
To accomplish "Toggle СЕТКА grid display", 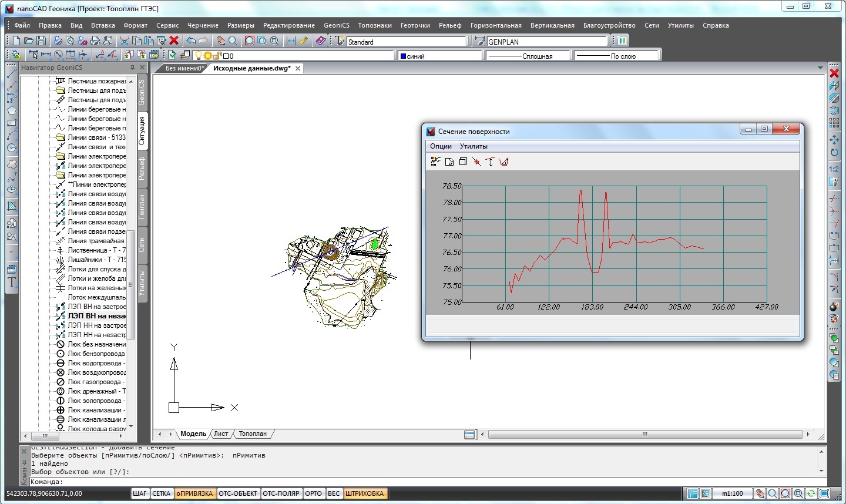I will (161, 493).
